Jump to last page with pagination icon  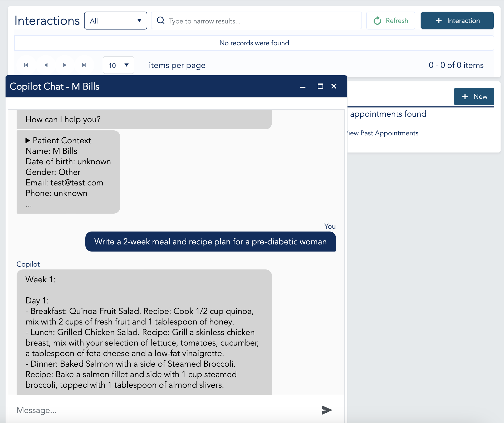84,65
